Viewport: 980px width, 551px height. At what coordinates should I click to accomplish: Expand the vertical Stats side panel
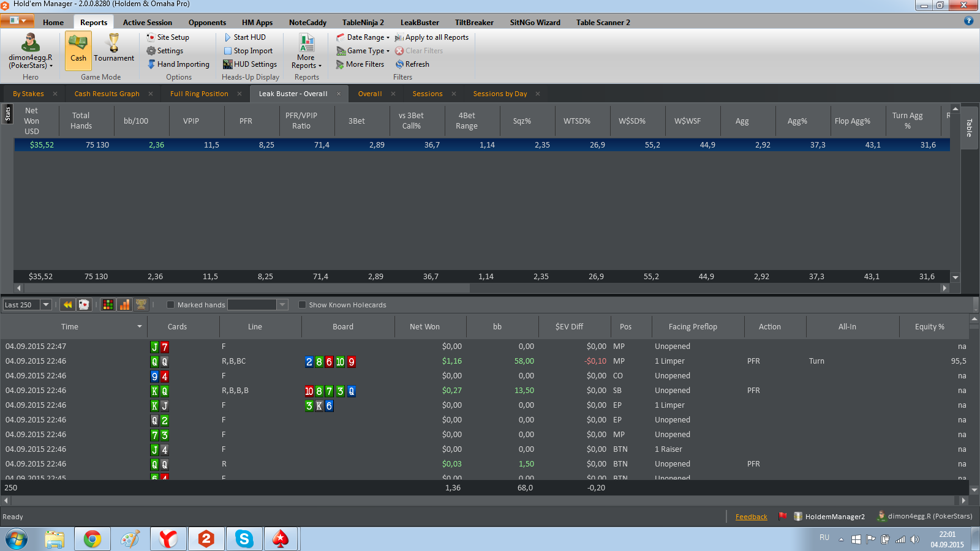click(x=7, y=114)
